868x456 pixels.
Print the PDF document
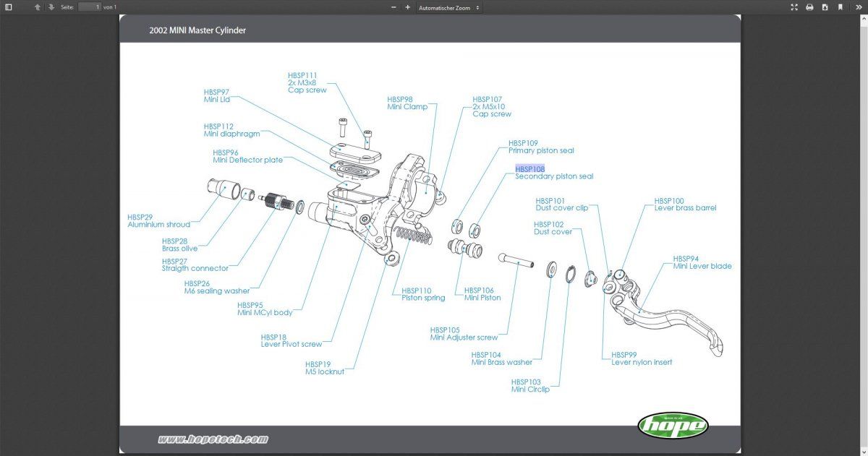point(809,7)
